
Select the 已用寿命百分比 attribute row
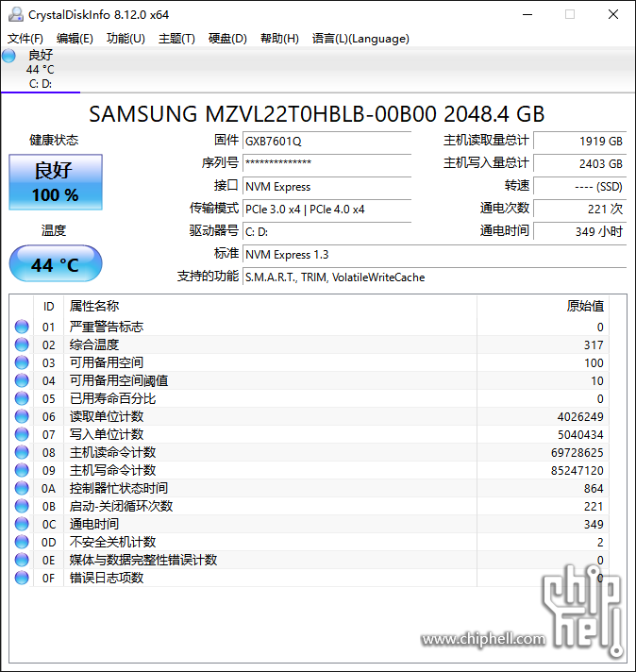click(x=309, y=398)
